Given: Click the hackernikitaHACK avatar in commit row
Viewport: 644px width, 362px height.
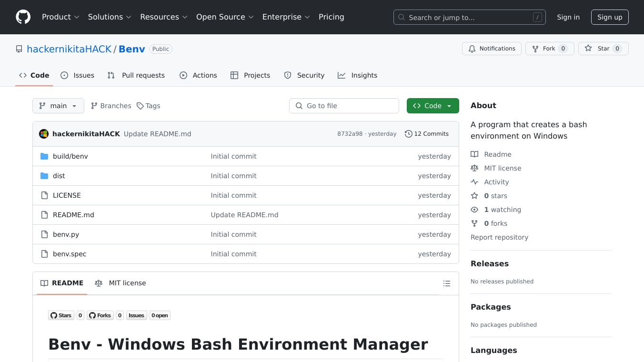Looking at the screenshot, I should [44, 134].
